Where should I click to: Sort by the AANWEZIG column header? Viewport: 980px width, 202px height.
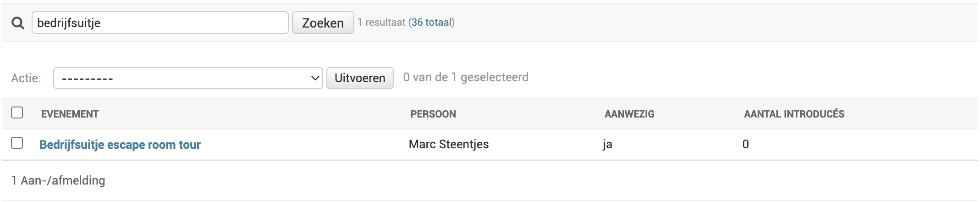point(629,114)
